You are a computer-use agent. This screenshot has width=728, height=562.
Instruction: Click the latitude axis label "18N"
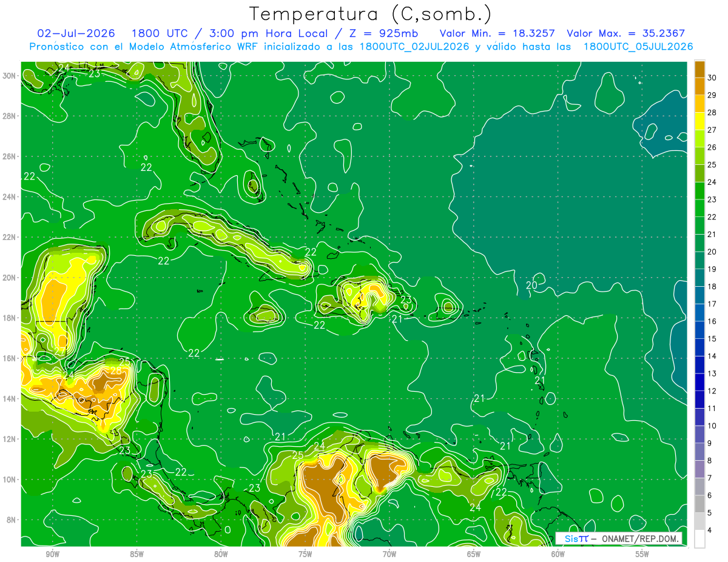click(10, 318)
